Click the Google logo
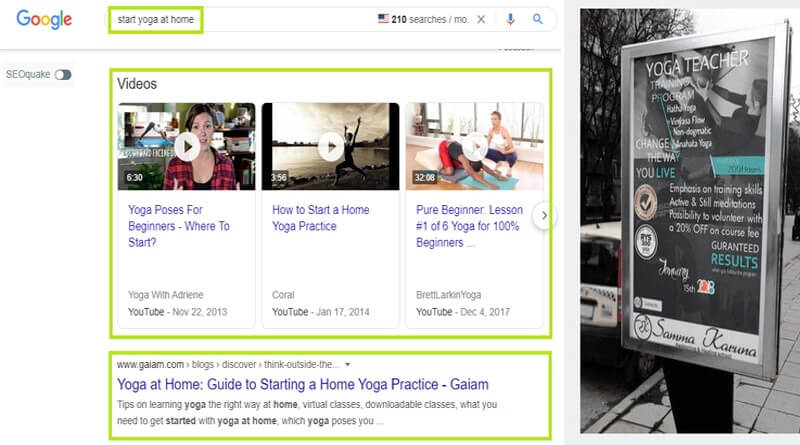Screen dimensions: 800x445 click(x=44, y=20)
